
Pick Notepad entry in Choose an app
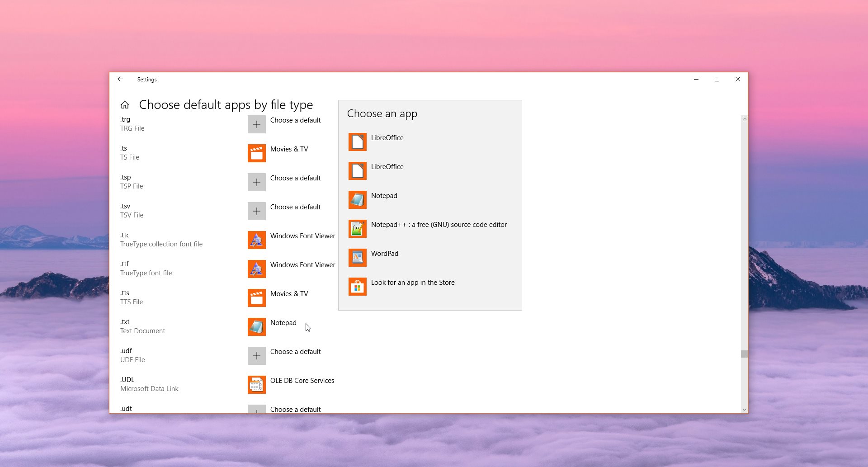tap(384, 196)
